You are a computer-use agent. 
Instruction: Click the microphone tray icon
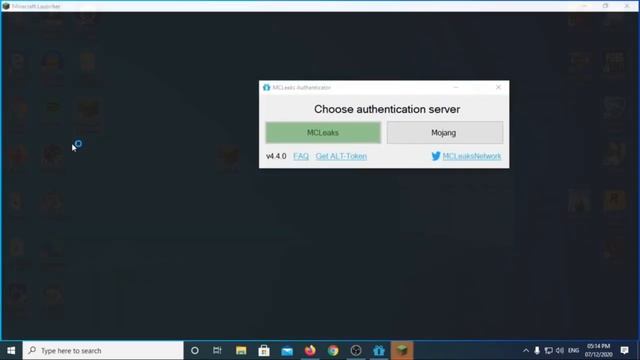(x=537, y=350)
